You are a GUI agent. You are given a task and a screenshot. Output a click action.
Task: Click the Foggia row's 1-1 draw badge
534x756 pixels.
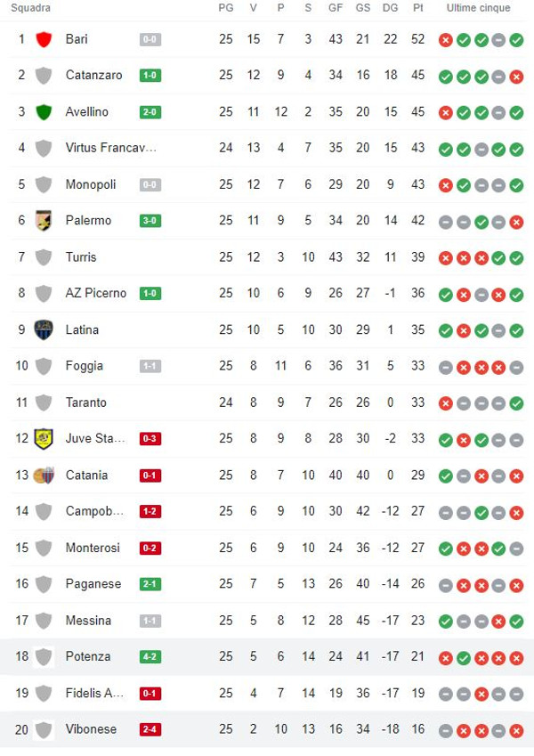[x=150, y=366]
